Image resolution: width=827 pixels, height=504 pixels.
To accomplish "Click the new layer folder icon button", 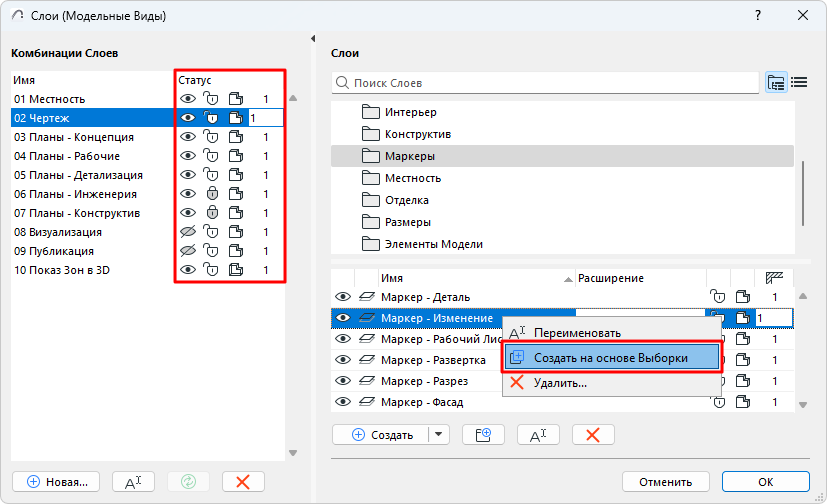I will click(x=483, y=434).
